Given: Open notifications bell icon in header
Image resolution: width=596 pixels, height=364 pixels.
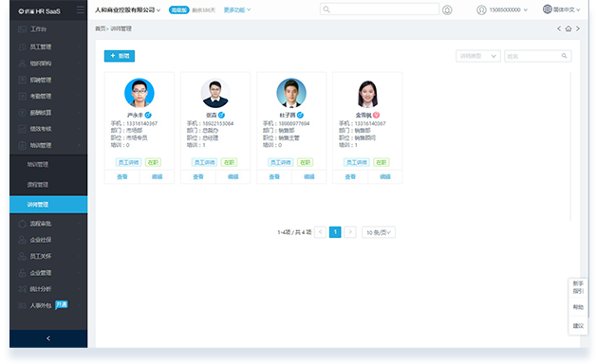Looking at the screenshot, I should [447, 10].
